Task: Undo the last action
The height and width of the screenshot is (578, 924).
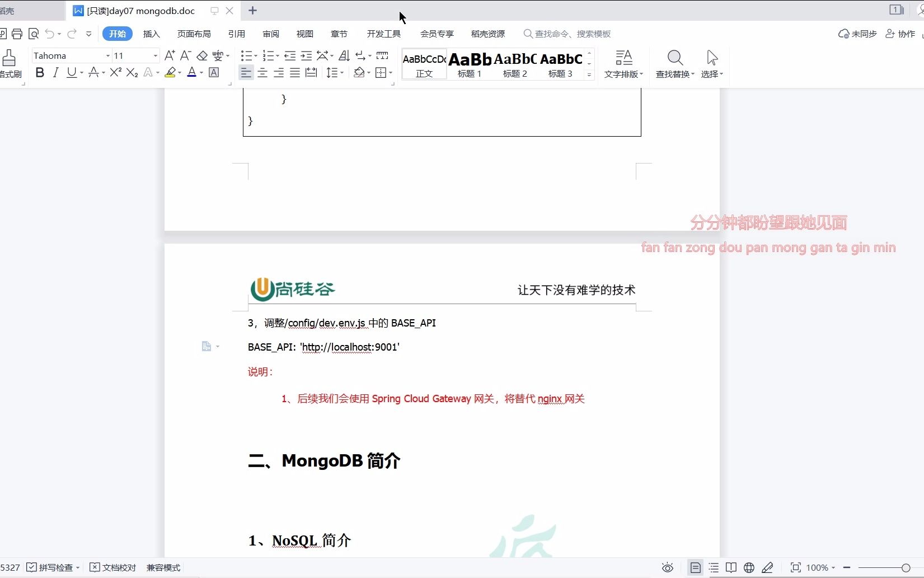Action: pos(49,34)
